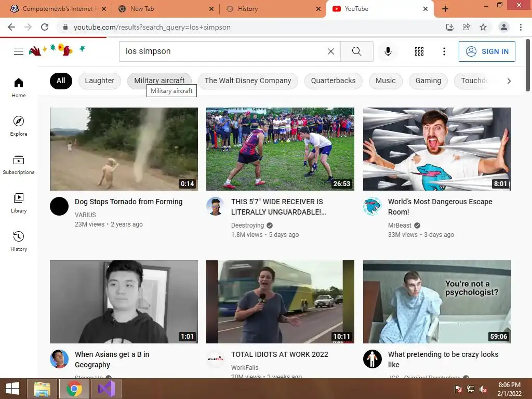Image resolution: width=532 pixels, height=399 pixels.
Task: Go forward with the browser arrow
Action: click(28, 27)
